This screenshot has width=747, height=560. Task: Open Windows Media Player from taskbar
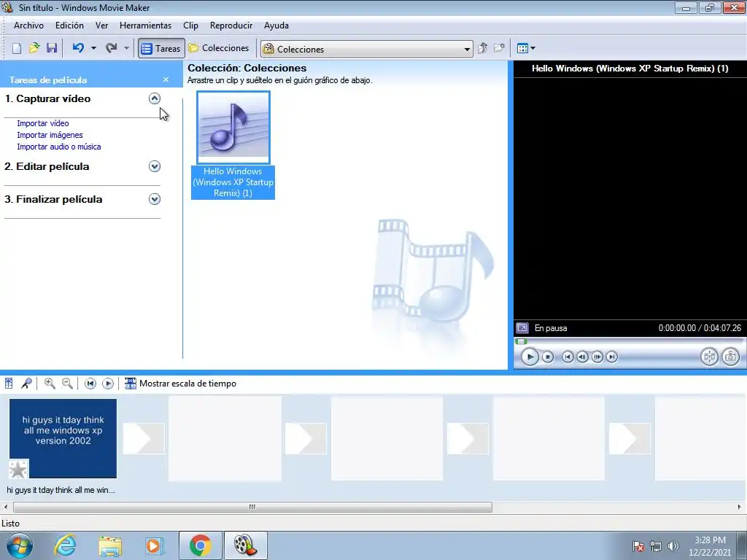(x=155, y=545)
